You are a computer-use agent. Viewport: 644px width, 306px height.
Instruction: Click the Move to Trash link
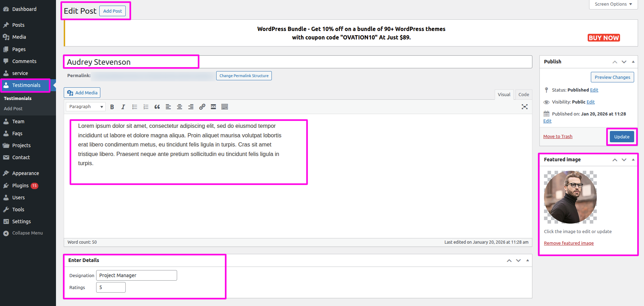(x=558, y=137)
